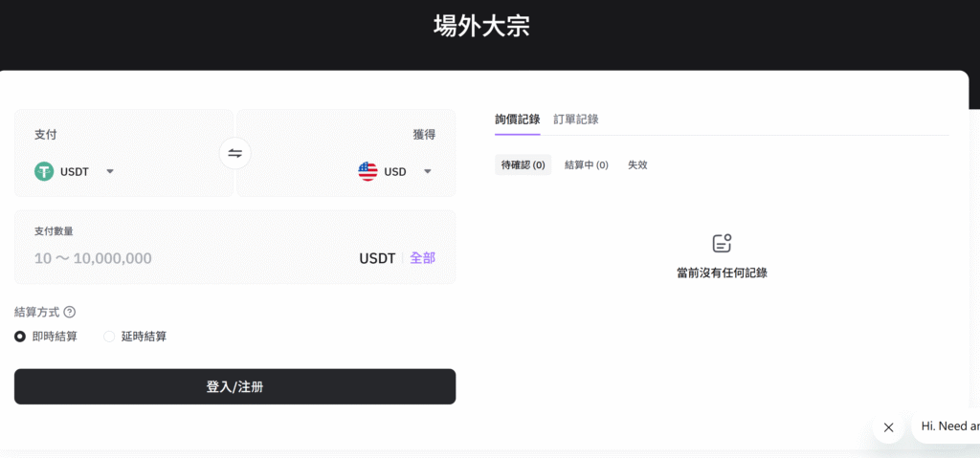Show 失效 expired records
Viewport: 980px width, 458px height.
[x=637, y=165]
